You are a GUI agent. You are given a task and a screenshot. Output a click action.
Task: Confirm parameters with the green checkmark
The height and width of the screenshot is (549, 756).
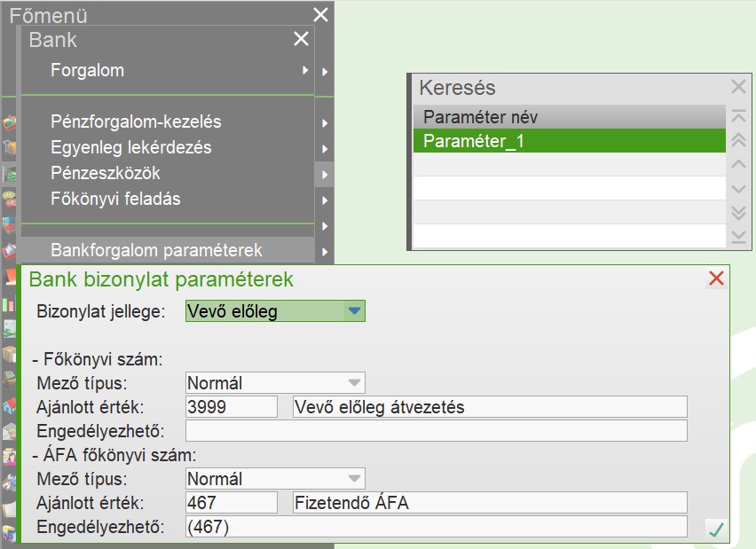[x=716, y=529]
